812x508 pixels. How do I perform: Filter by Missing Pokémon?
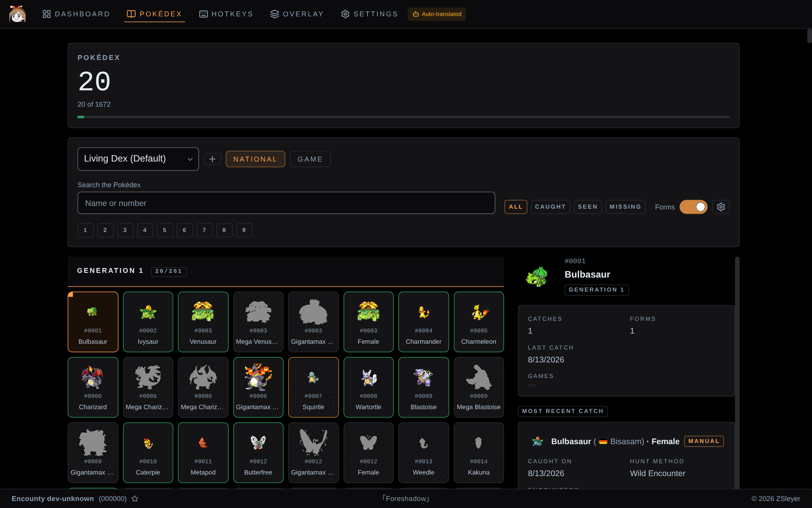[625, 207]
